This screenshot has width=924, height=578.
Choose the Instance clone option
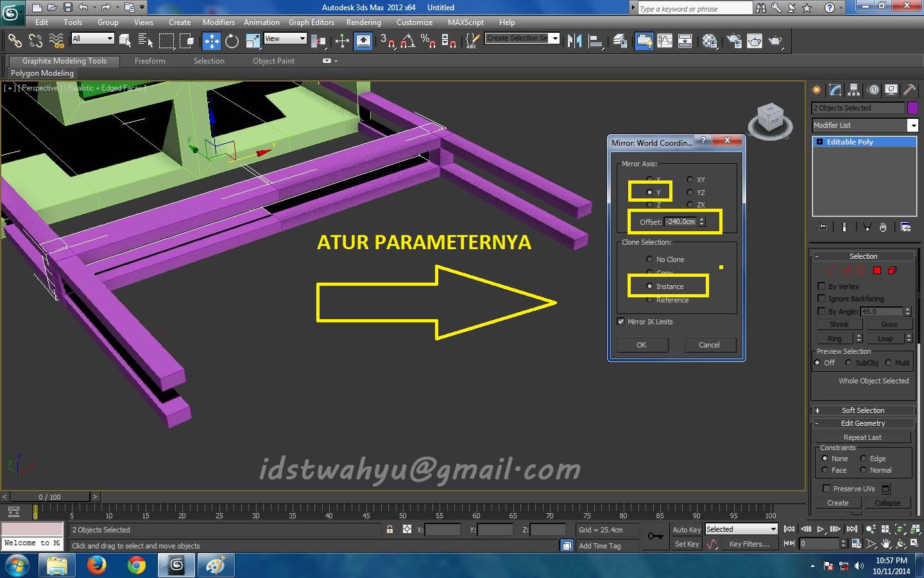[649, 286]
